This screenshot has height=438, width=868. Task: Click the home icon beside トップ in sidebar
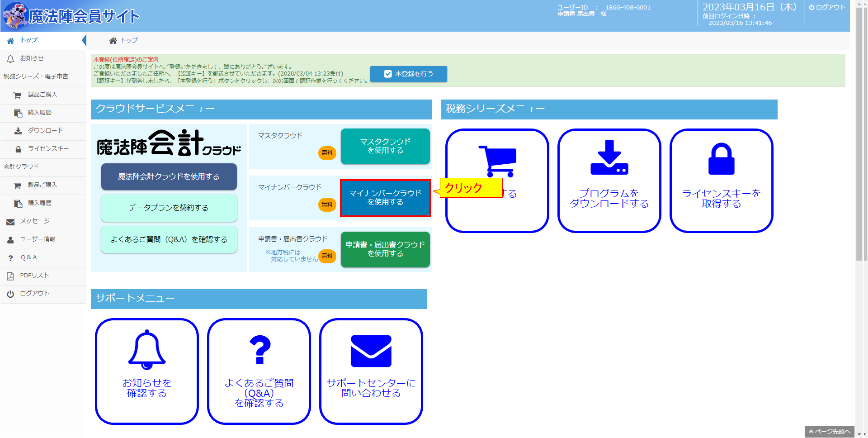click(x=10, y=41)
